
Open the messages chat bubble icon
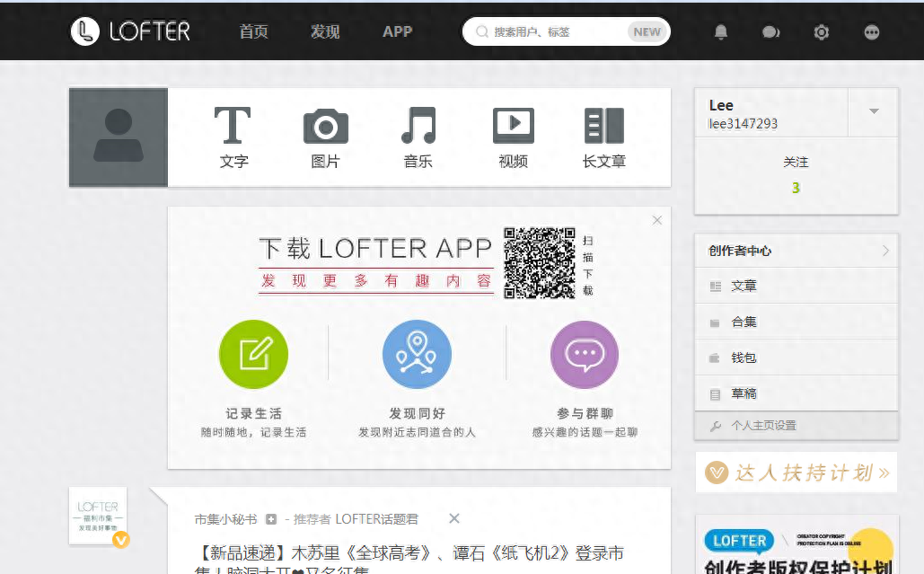click(x=770, y=32)
